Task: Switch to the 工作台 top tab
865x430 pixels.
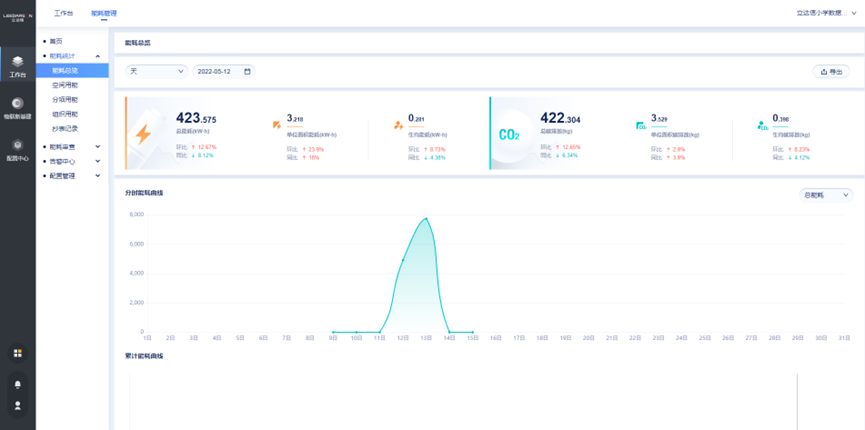Action: click(63, 14)
